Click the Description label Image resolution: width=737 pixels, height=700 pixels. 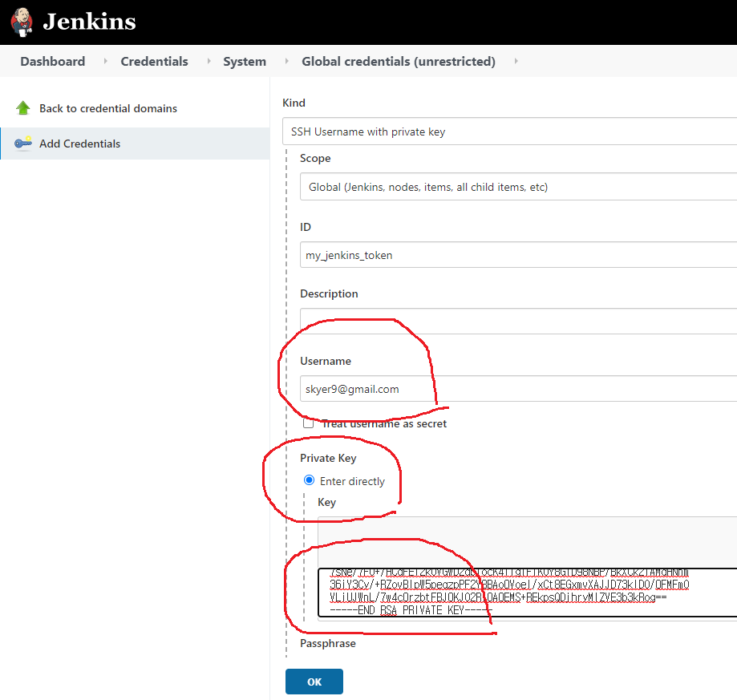coord(329,293)
